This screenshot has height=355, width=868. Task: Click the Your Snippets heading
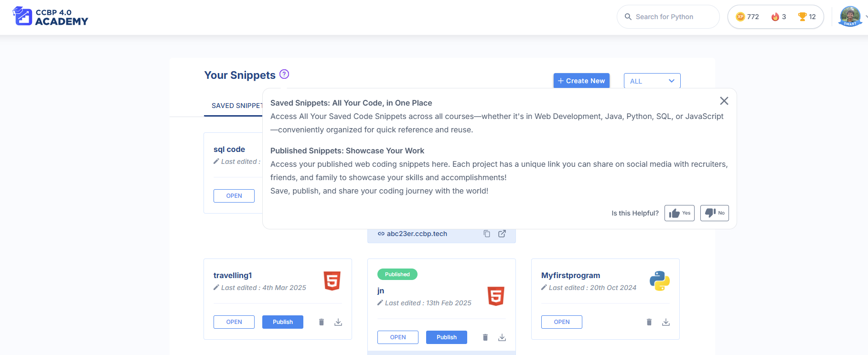240,75
